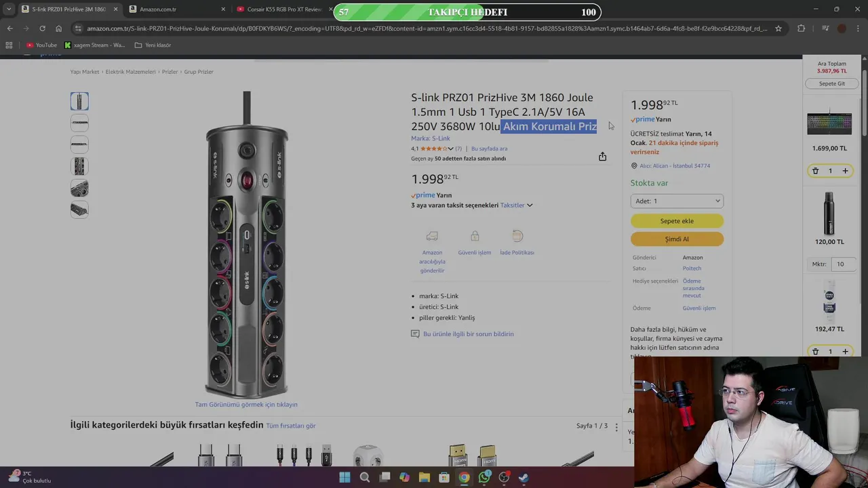
Task: Click Bu sayfada ara link
Action: (x=489, y=148)
